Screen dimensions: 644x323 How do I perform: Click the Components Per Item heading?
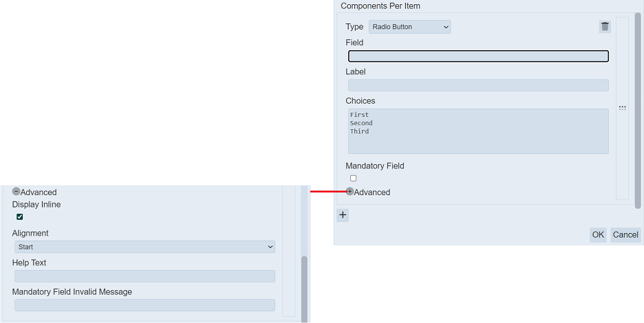click(380, 6)
